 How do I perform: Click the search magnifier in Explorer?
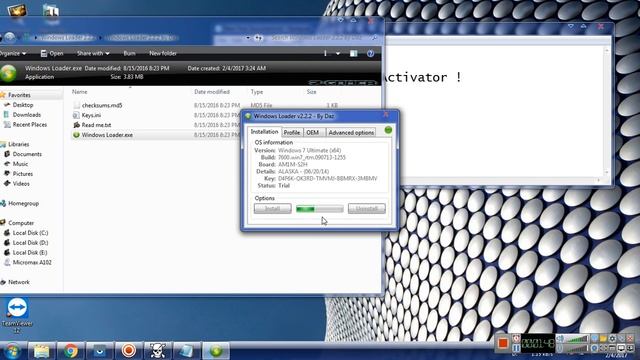pos(374,38)
